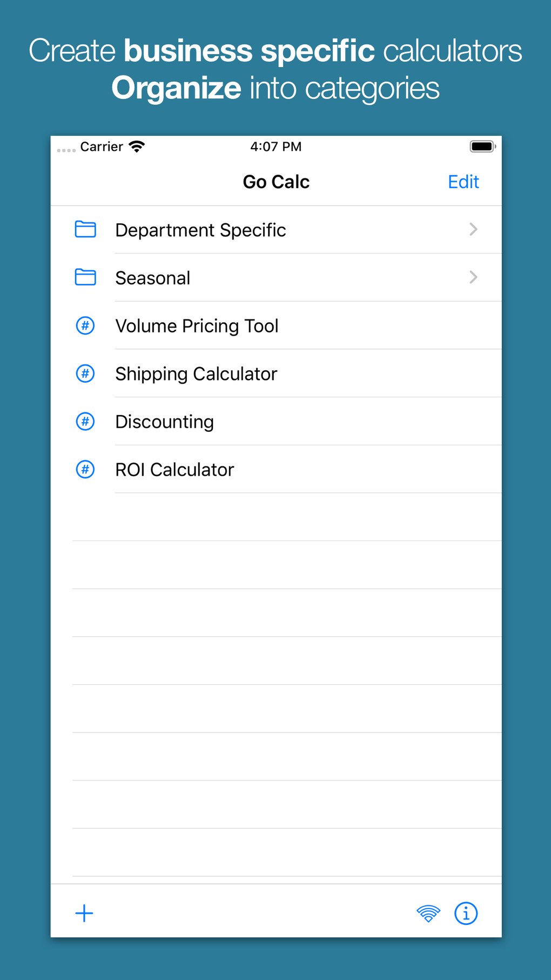Screen dimensions: 551x980
Task: Click the Seasonal folder icon
Action: pyautogui.click(x=85, y=277)
